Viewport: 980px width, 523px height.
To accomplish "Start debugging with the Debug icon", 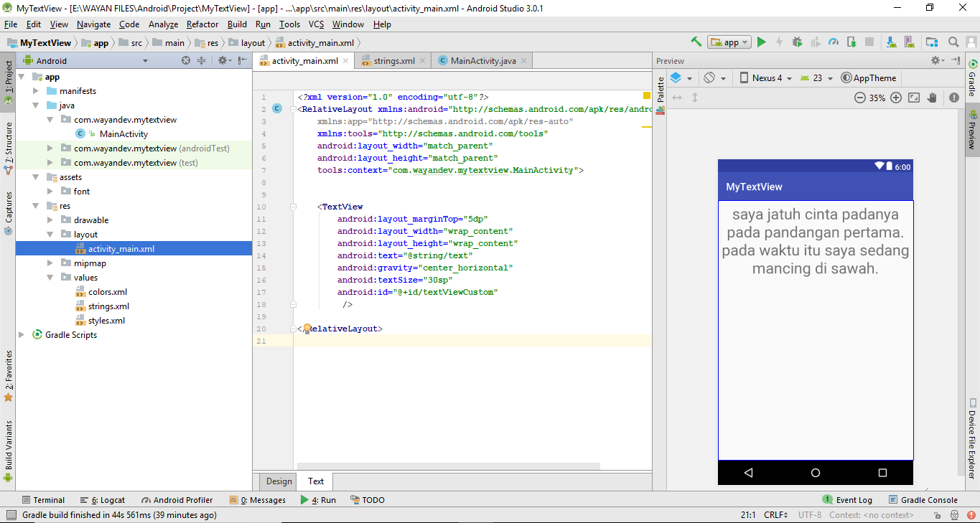I will pos(798,42).
